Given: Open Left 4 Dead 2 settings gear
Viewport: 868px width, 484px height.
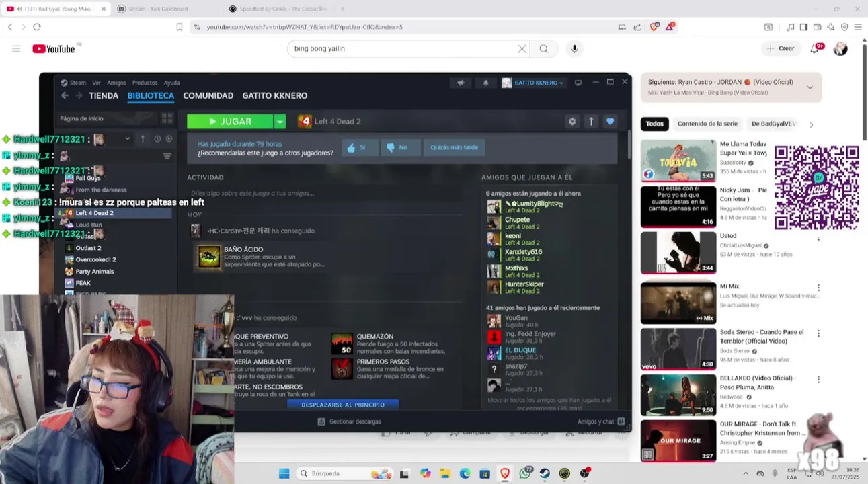Looking at the screenshot, I should tap(572, 122).
